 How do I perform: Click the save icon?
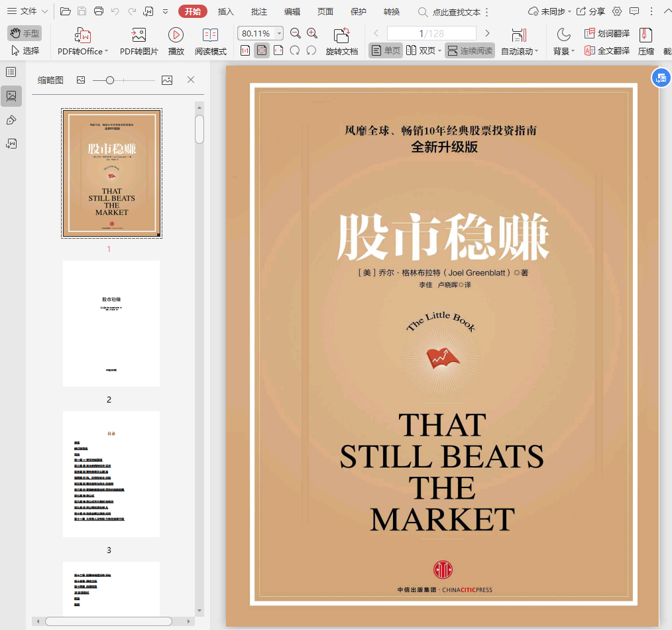[82, 11]
